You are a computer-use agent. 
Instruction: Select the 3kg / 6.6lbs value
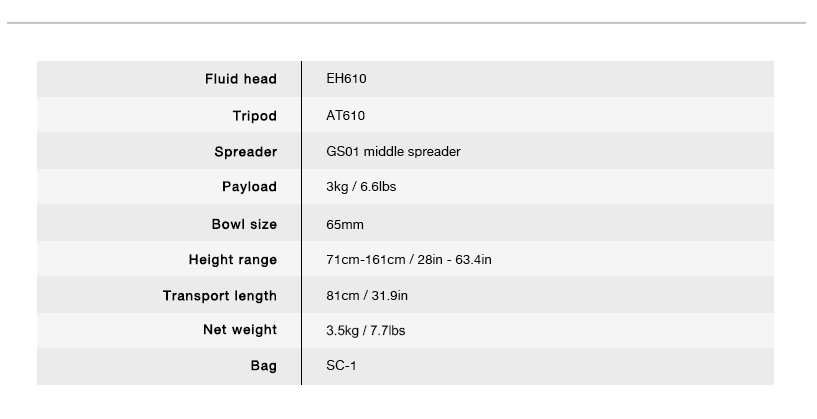(361, 187)
